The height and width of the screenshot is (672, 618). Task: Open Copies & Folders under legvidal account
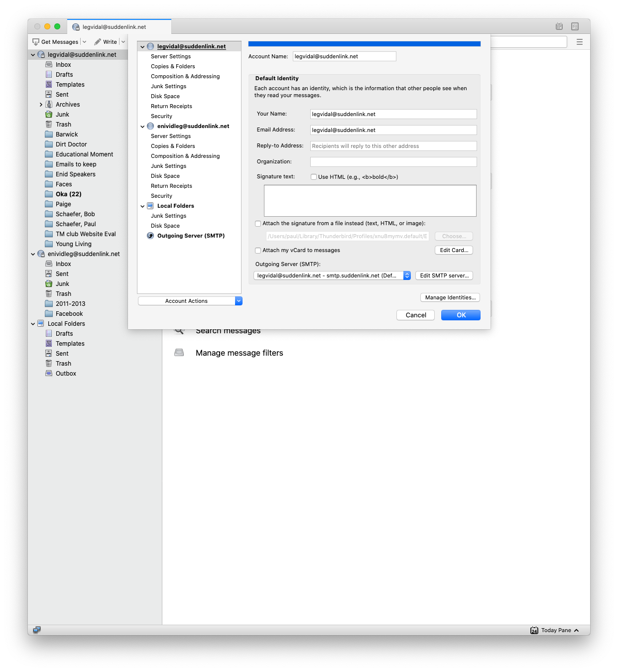[x=173, y=66]
